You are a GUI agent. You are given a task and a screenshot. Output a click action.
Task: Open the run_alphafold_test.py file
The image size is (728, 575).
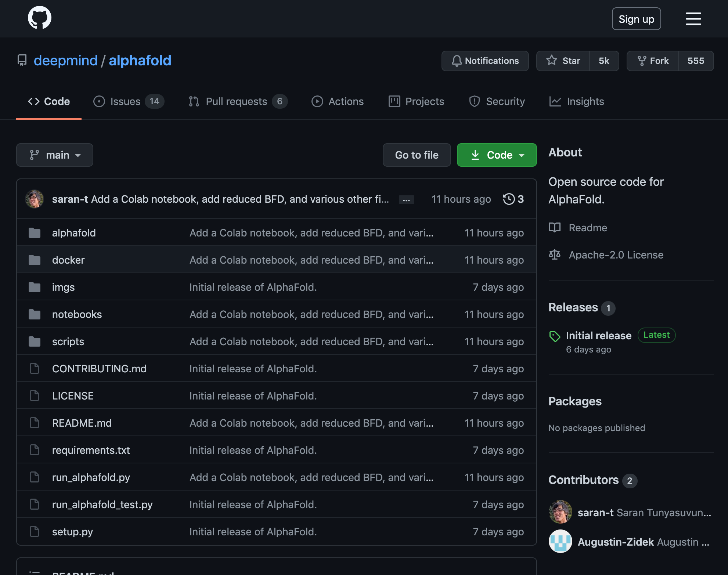tap(102, 505)
